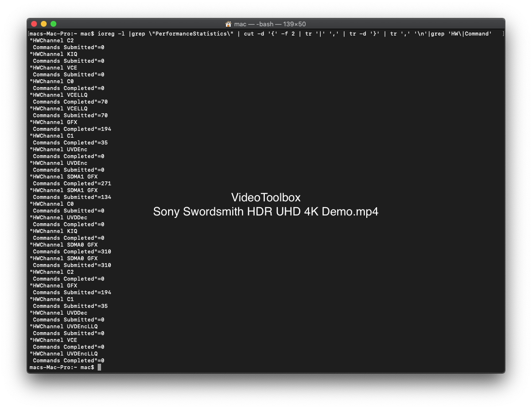Click the last "HWChannel UVDEncLLQ" line above the prompt
The height and width of the screenshot is (409, 532).
(x=64, y=354)
